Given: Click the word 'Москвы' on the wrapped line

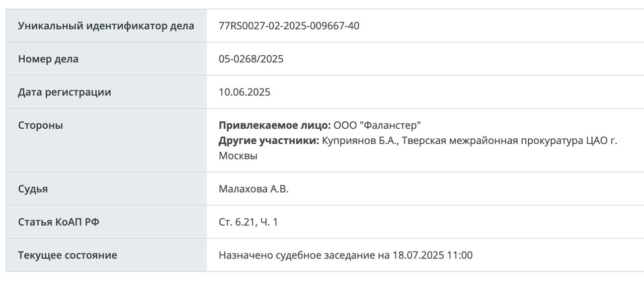Looking at the screenshot, I should click(x=238, y=156).
